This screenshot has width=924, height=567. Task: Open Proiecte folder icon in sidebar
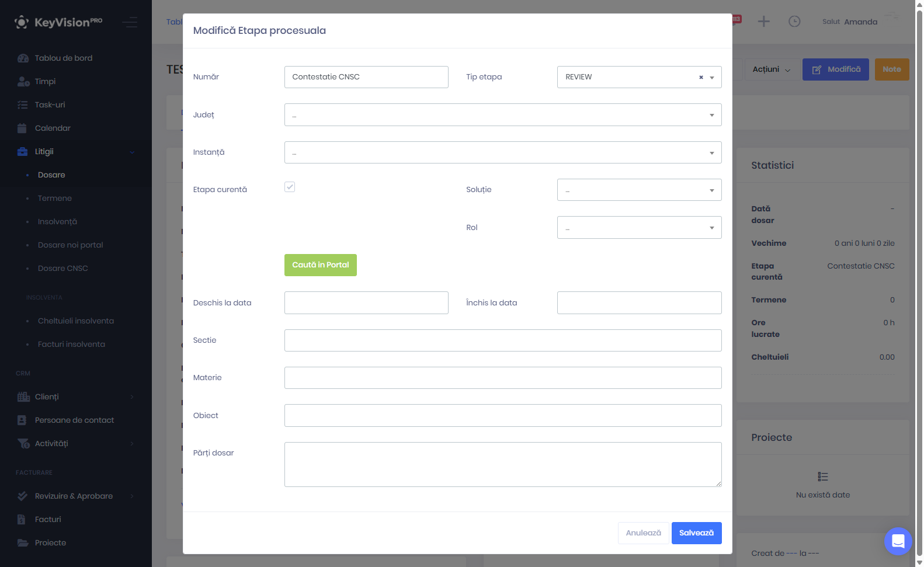[x=23, y=542]
